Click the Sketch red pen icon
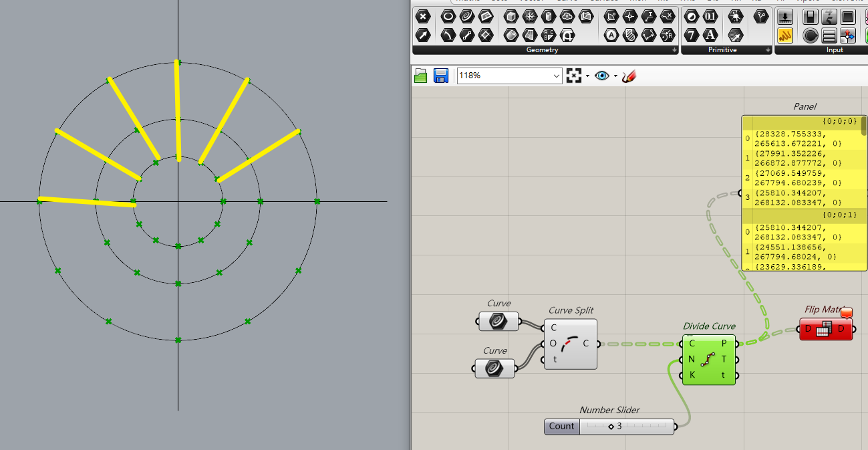Screen dimensions: 868x450 click(628, 76)
